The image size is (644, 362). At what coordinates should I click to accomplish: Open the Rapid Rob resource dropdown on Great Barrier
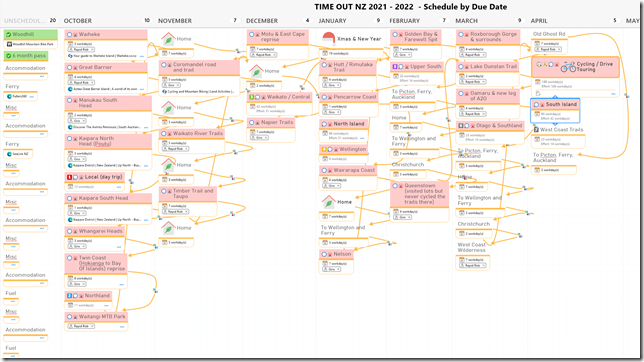click(80, 83)
